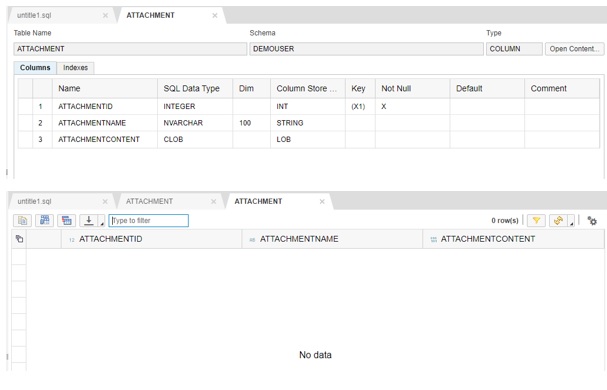This screenshot has height=390, width=607.
Task: Click the Column Store column header
Action: (x=308, y=88)
